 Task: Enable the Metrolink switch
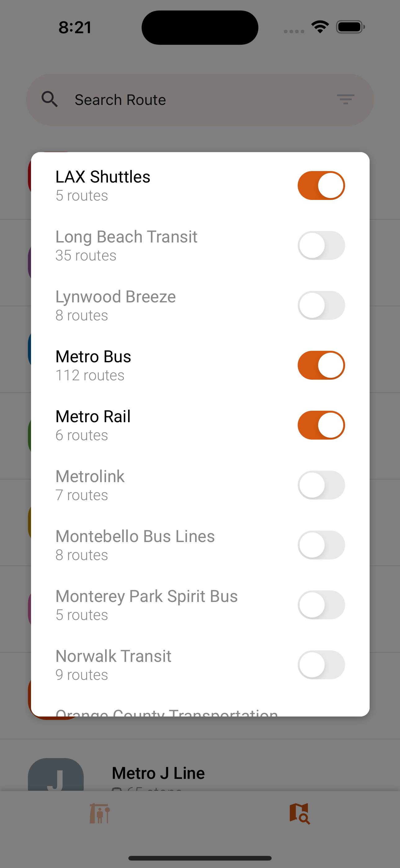pos(321,485)
